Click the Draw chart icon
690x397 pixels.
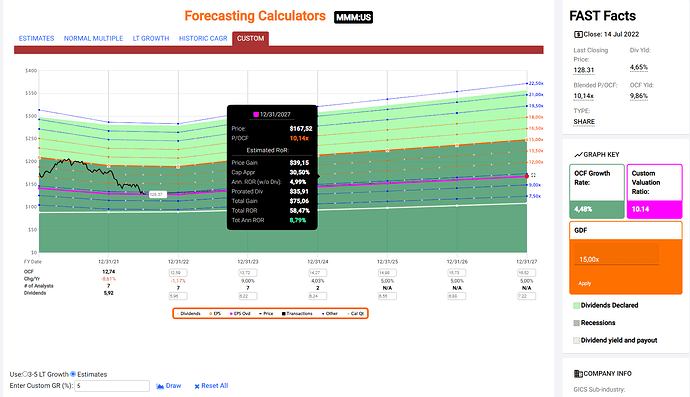pyautogui.click(x=160, y=386)
